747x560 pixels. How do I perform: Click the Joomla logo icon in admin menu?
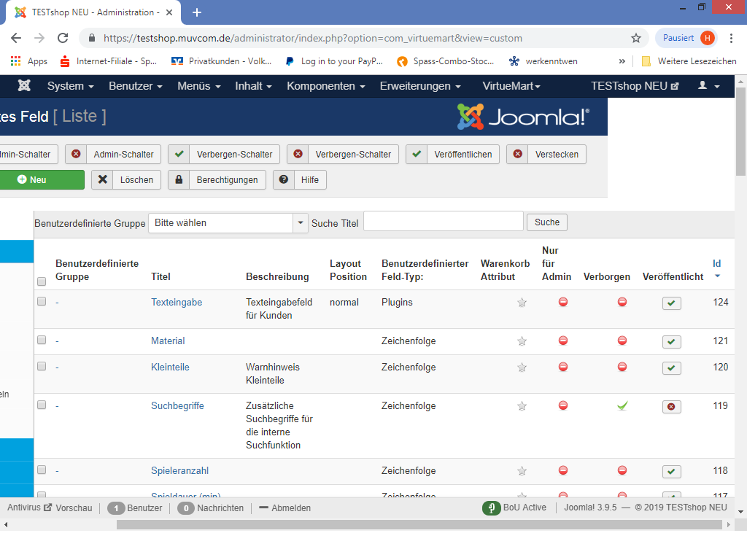24,86
